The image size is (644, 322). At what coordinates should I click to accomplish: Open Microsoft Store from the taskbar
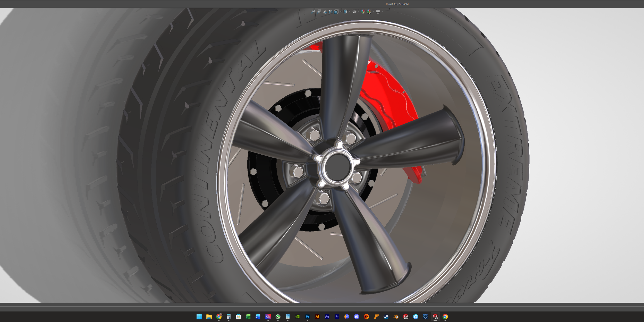pyautogui.click(x=238, y=317)
